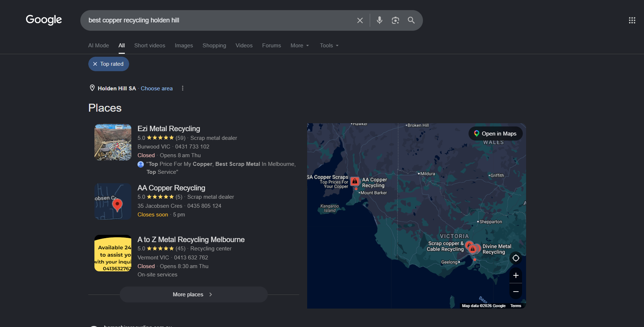Click the More places button
This screenshot has height=327, width=644.
click(194, 294)
